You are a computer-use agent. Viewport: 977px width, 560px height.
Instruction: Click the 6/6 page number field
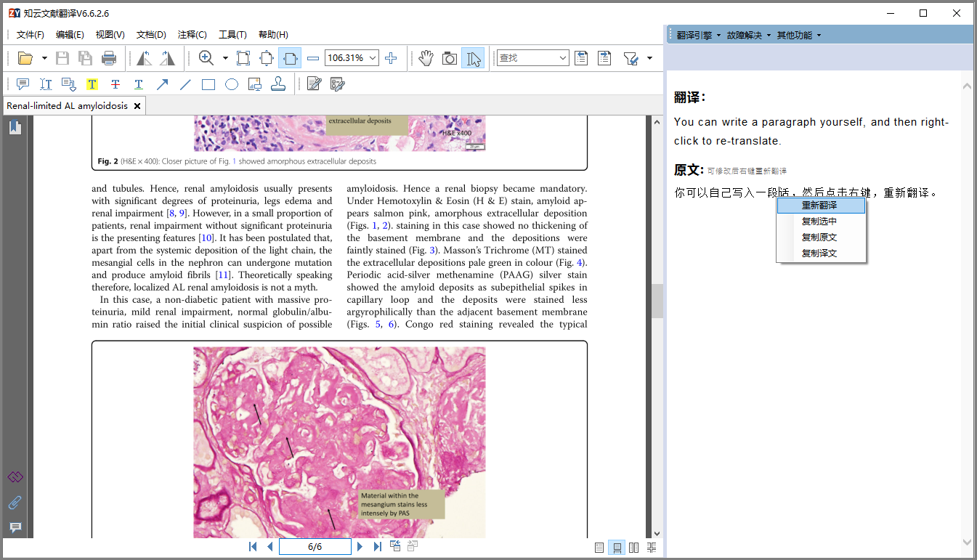click(315, 547)
